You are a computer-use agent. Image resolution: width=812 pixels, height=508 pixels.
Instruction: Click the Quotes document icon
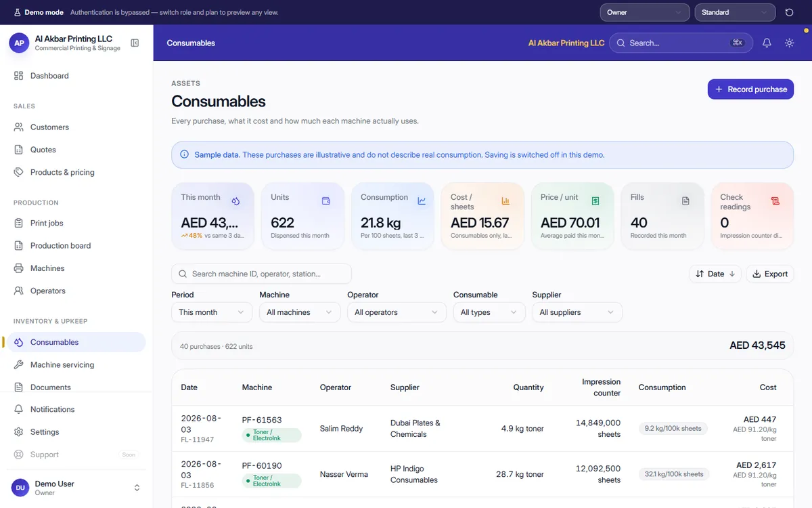coord(19,150)
